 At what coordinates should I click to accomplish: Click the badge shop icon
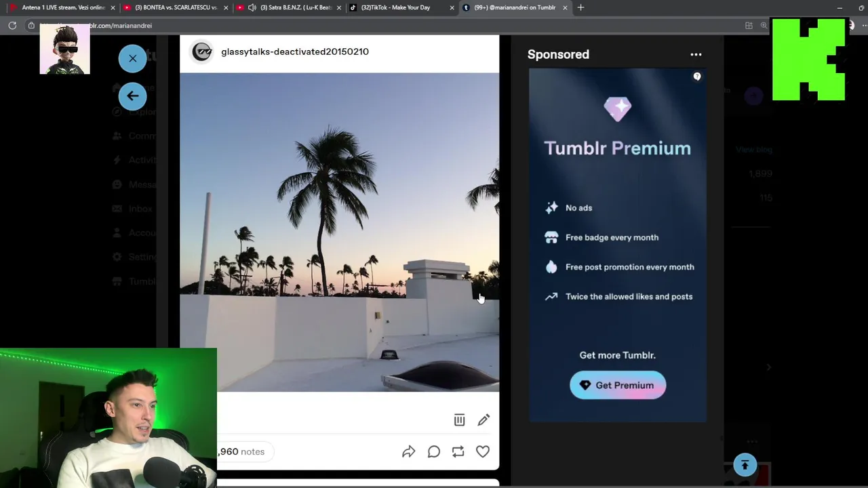pos(551,237)
